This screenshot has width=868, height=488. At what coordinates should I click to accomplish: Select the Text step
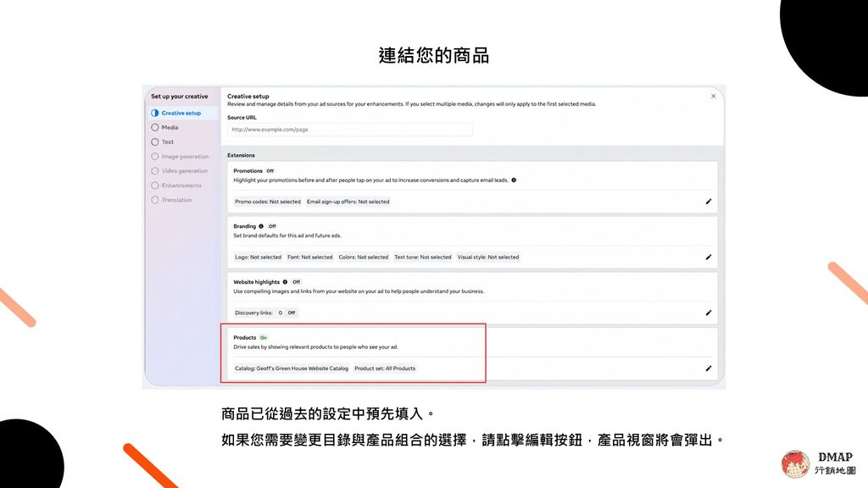(x=162, y=141)
